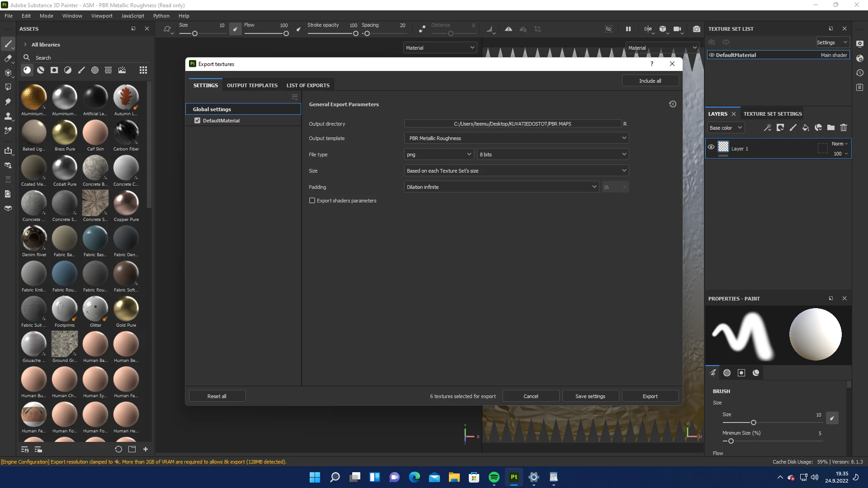The image size is (868, 488).
Task: Select the Polygon fill tool
Action: pos(8,87)
